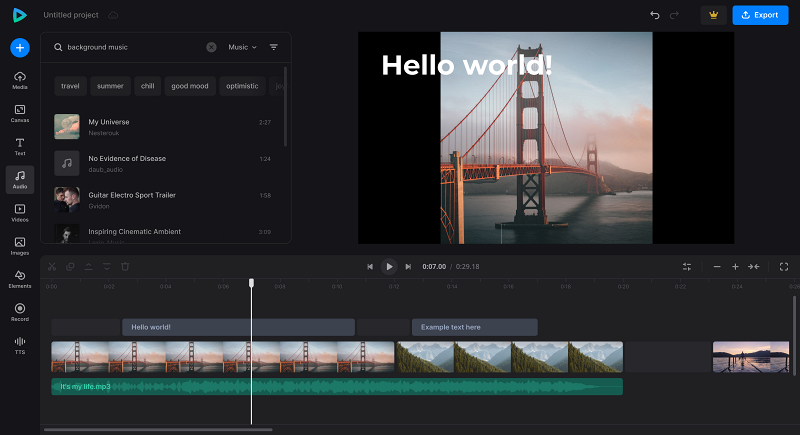Viewport: 800px width, 435px height.
Task: Select the optimistic tag chip
Action: 242,86
